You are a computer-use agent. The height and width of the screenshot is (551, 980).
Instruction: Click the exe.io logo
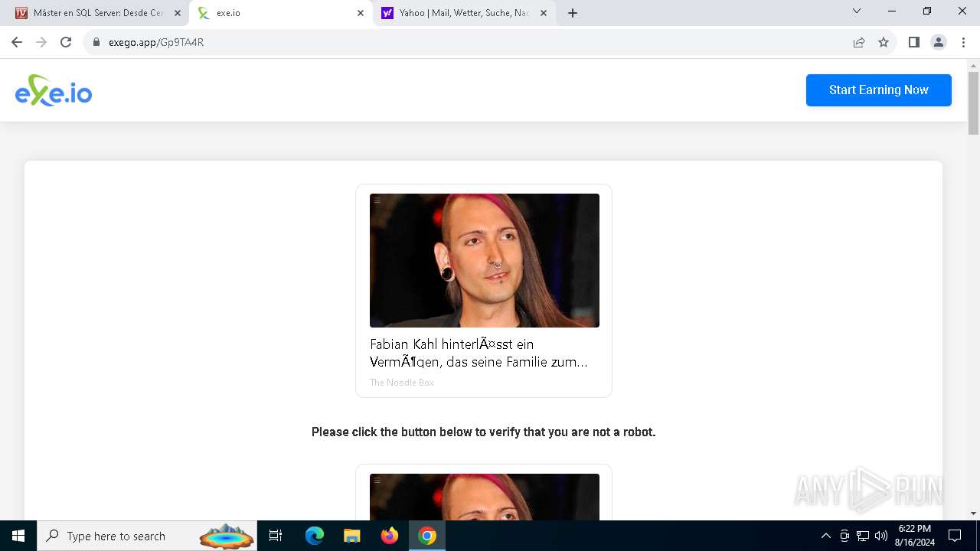[54, 90]
